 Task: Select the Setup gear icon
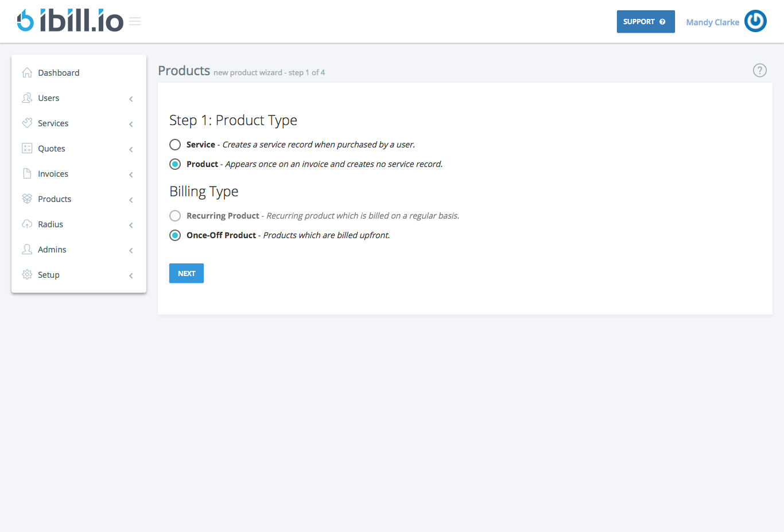pyautogui.click(x=26, y=274)
